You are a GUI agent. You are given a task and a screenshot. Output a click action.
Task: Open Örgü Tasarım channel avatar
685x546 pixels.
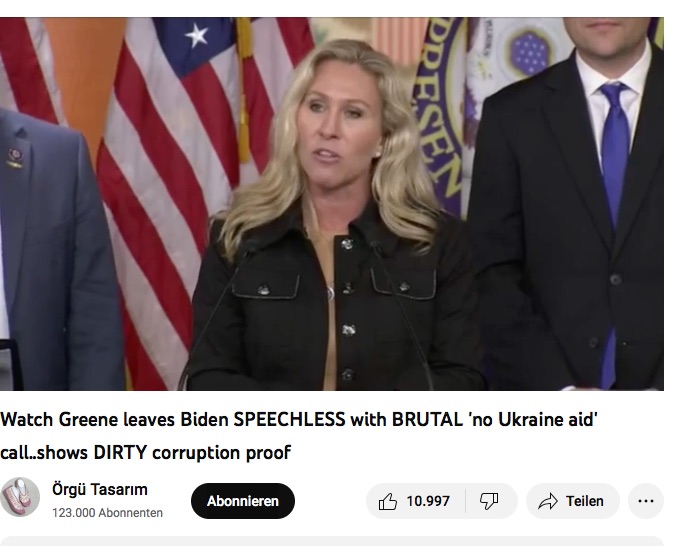[x=20, y=497]
